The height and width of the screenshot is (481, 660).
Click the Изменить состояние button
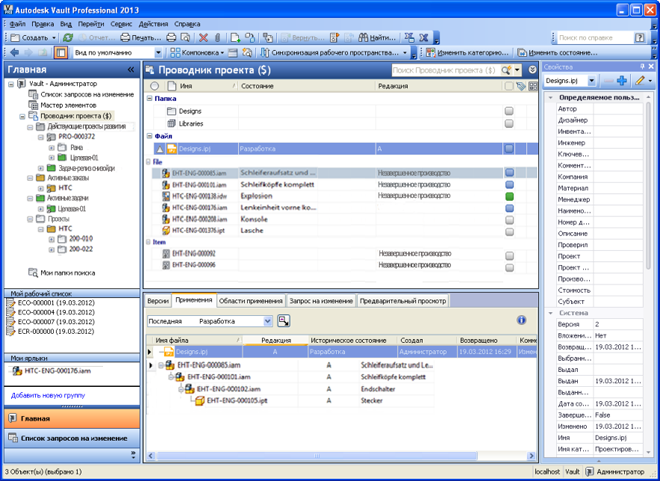pos(557,53)
